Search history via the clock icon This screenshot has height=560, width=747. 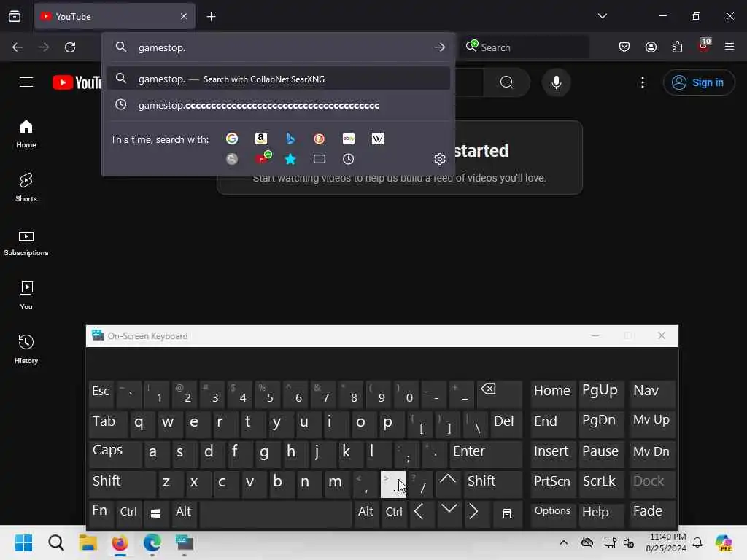pyautogui.click(x=348, y=159)
